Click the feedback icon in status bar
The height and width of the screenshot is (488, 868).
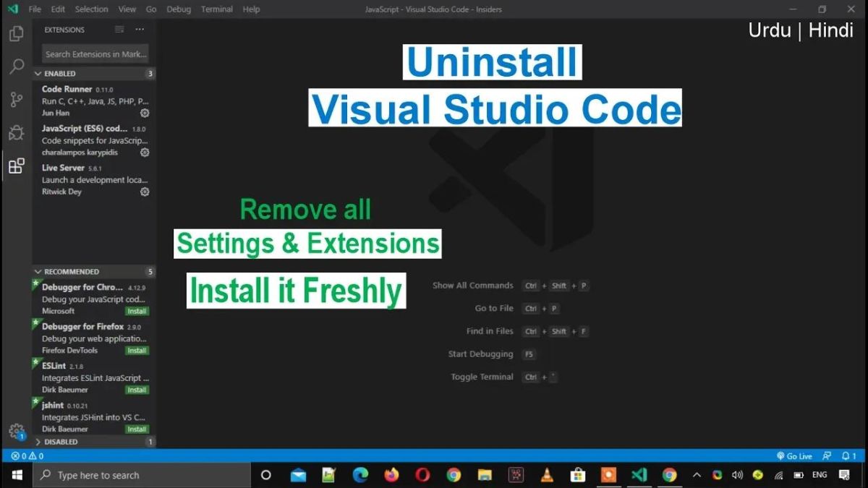[x=827, y=456]
